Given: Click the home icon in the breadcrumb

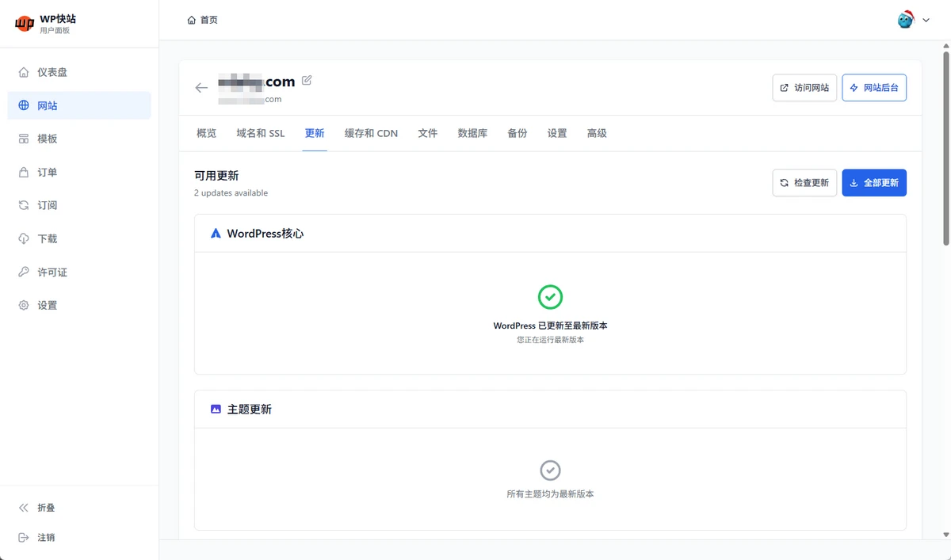Looking at the screenshot, I should [191, 20].
